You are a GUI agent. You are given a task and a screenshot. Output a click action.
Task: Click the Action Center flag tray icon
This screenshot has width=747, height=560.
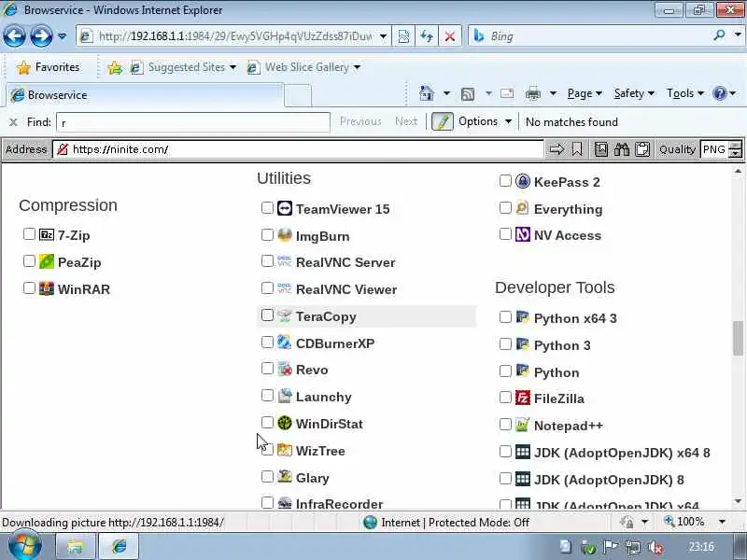click(611, 547)
